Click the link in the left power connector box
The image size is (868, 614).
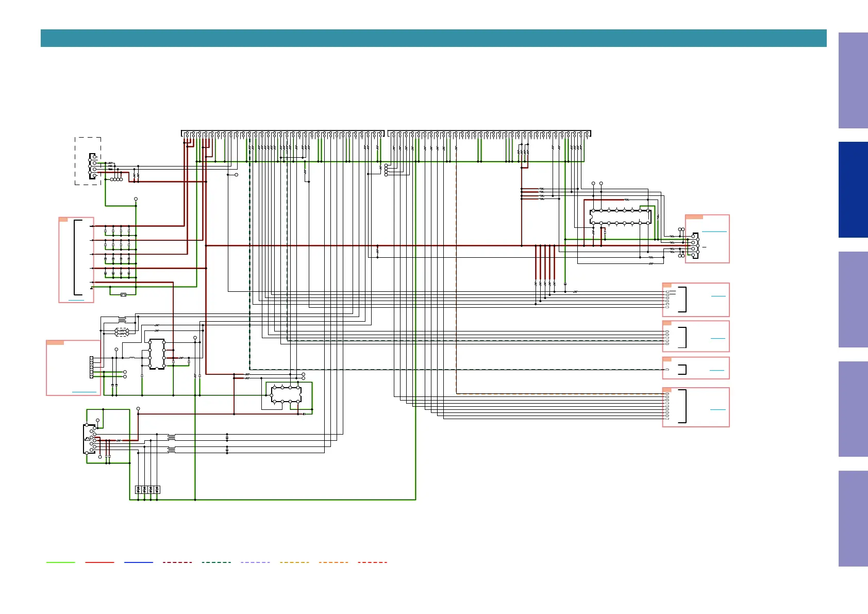(x=76, y=300)
